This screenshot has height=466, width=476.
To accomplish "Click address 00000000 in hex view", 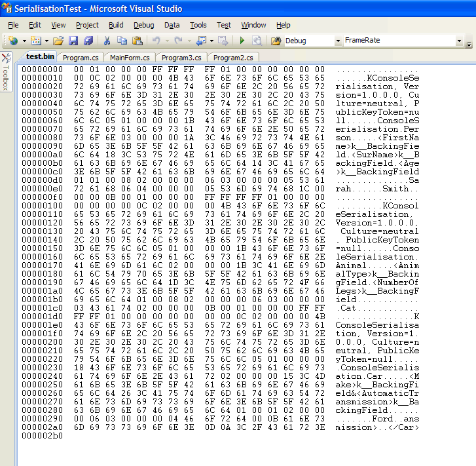I will 42,69.
